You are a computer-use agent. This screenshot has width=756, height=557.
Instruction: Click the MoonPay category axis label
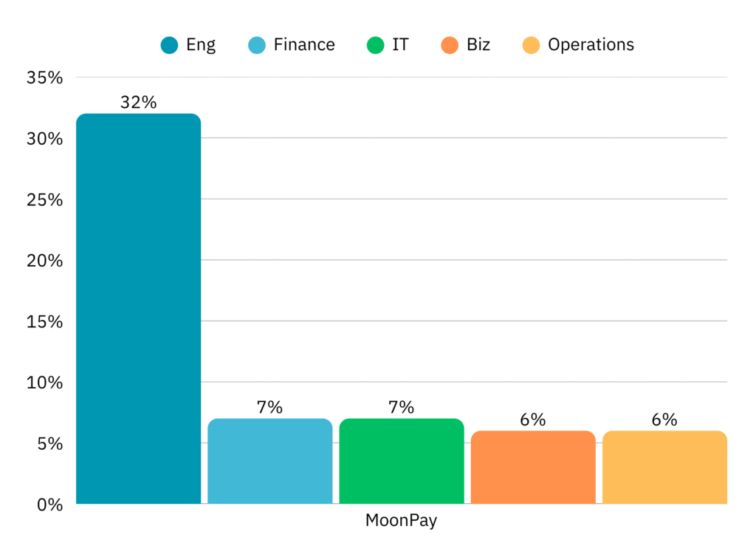point(402,521)
